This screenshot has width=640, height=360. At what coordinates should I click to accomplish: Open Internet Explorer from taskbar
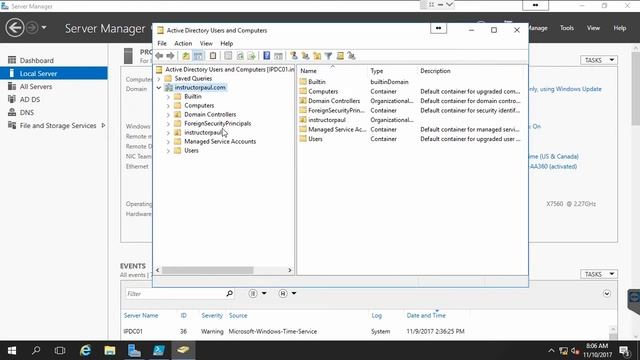[85, 350]
